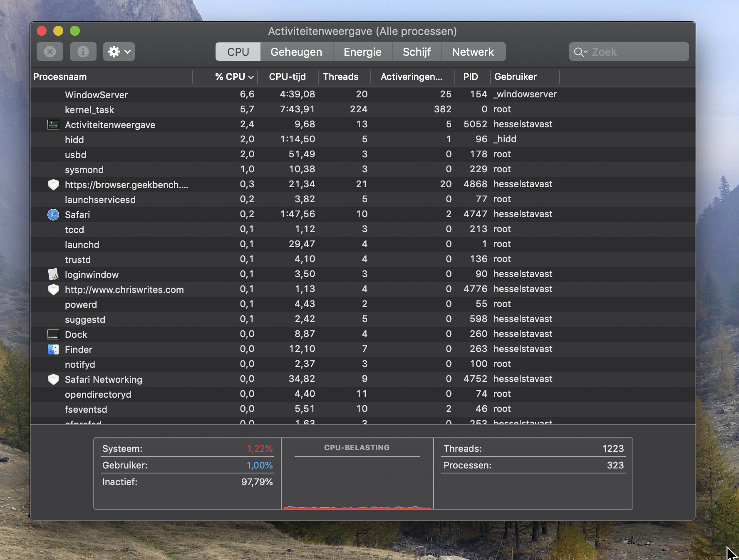
Task: Click the Finder face icon
Action: 53,349
